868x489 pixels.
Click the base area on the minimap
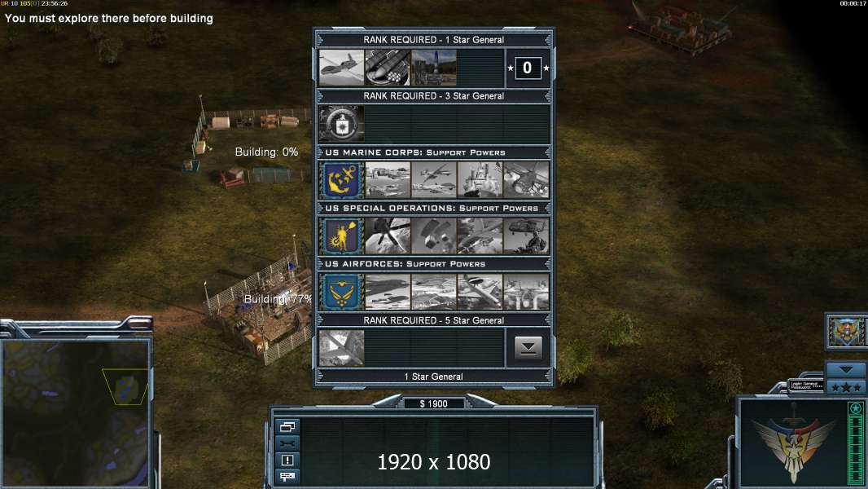pyautogui.click(x=126, y=386)
